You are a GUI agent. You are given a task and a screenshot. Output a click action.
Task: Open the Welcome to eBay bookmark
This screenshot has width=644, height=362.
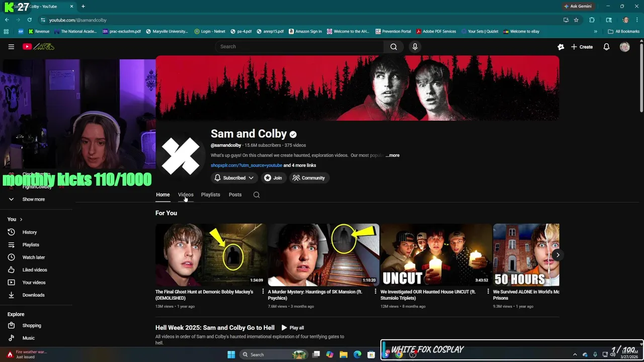point(521,31)
